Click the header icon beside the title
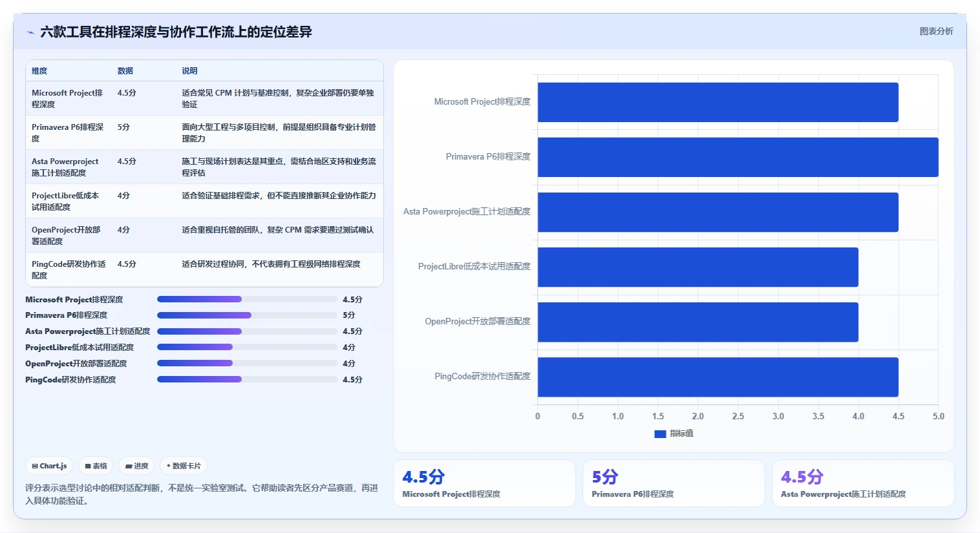This screenshot has width=980, height=533. (x=30, y=32)
